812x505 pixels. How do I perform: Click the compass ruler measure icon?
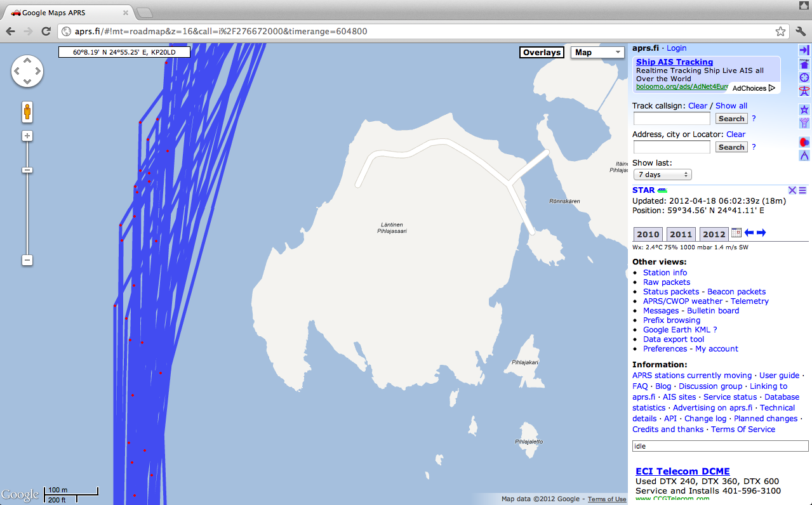804,155
